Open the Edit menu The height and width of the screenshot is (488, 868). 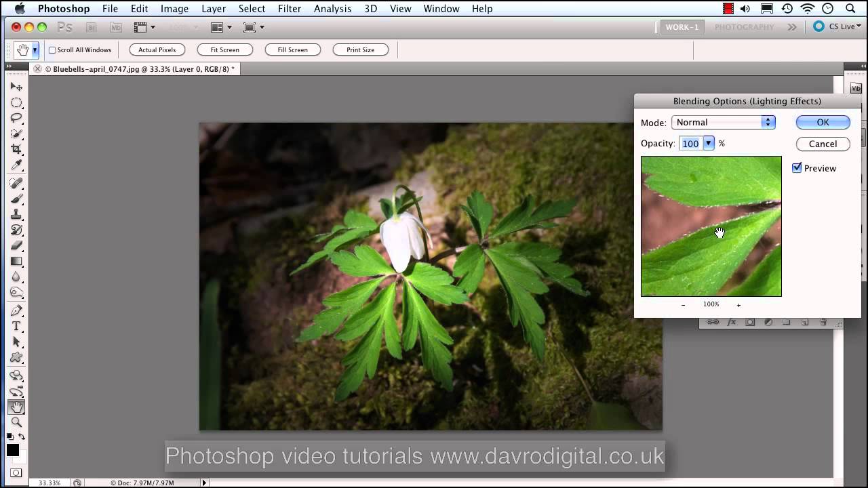tap(140, 9)
